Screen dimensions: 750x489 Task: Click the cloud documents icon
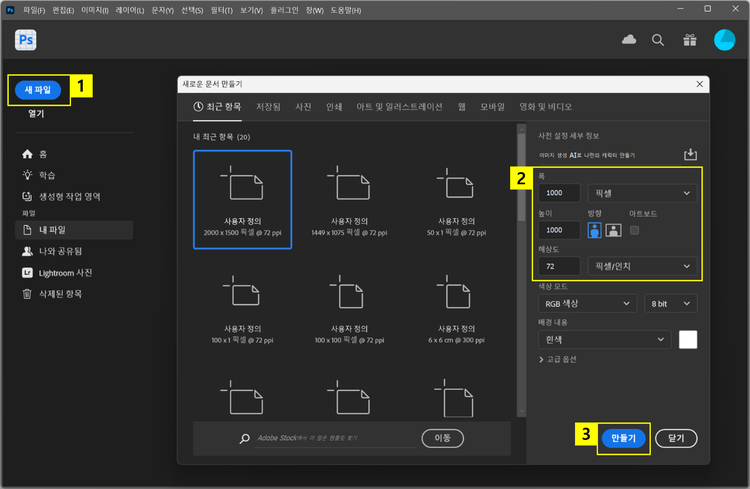[629, 40]
